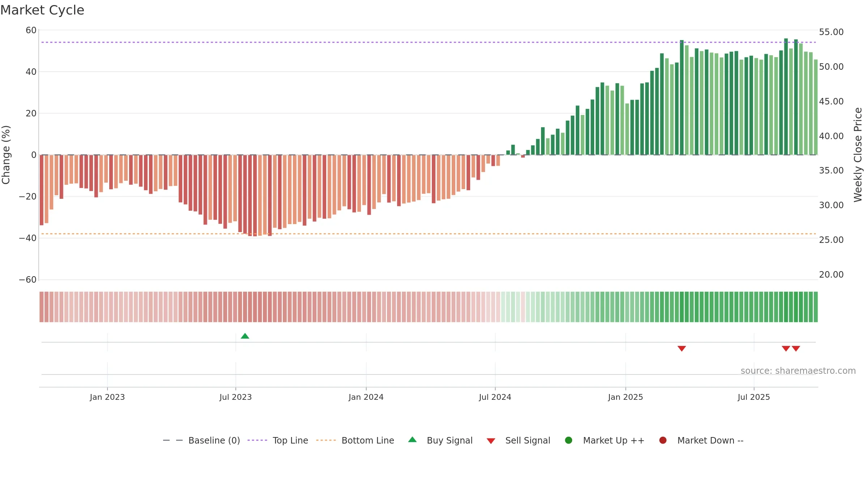Image resolution: width=868 pixels, height=488 pixels.
Task: Click the −40 left axis tick label
Action: [x=28, y=238]
